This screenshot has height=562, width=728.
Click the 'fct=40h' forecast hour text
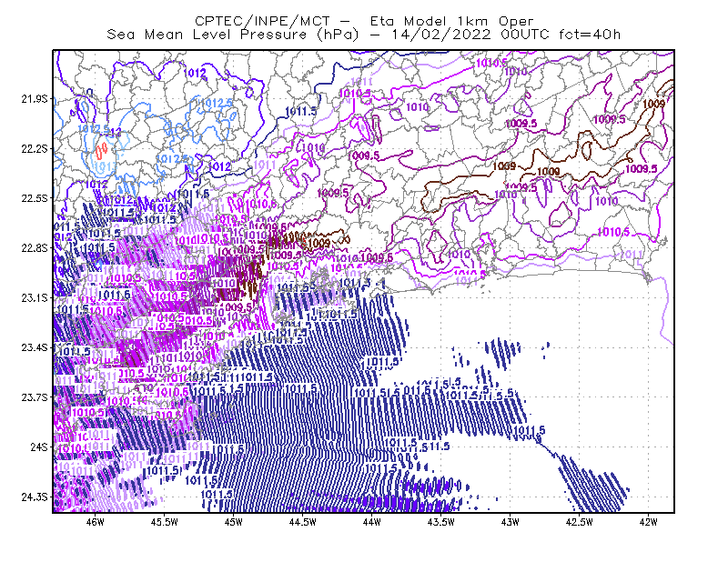(590, 35)
